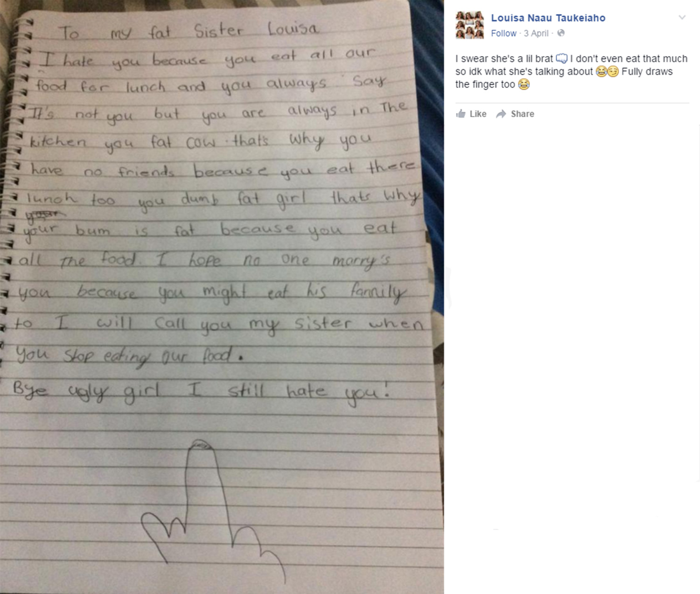Open the '3 April' post timestamp
The height and width of the screenshot is (594, 700).
[536, 33]
